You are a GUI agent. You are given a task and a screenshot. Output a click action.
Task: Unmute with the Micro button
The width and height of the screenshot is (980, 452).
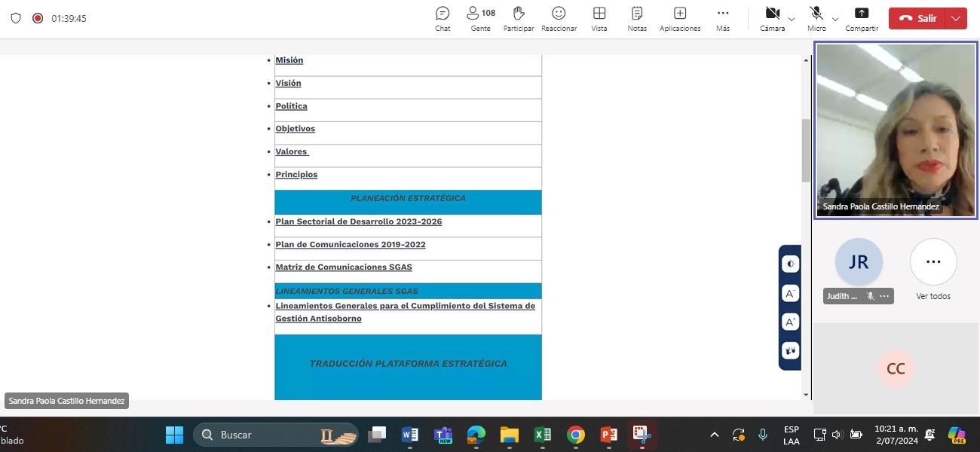point(816,19)
